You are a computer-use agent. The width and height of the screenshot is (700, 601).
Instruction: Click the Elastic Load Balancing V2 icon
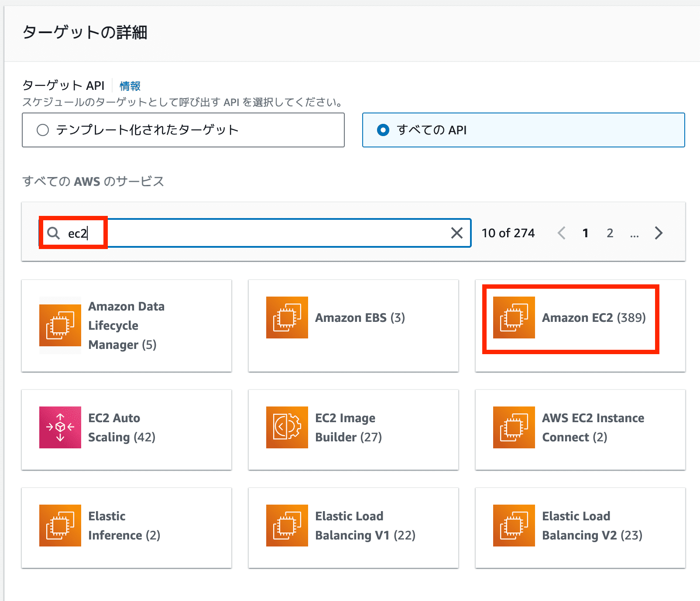(514, 526)
